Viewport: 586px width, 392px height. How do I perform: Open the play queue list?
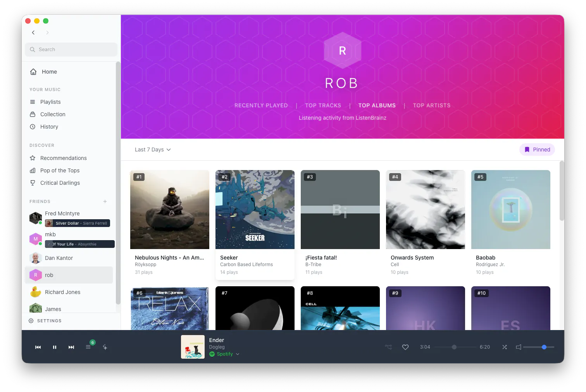88,347
